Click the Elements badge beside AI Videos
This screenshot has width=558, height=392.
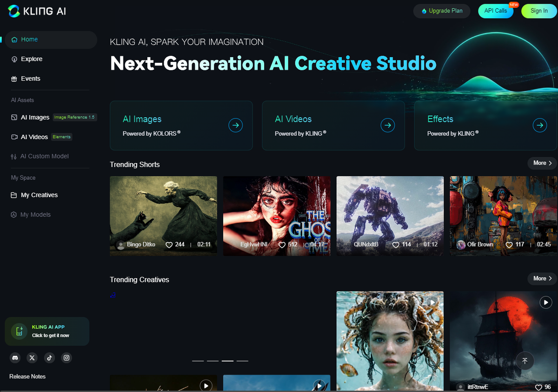click(61, 137)
